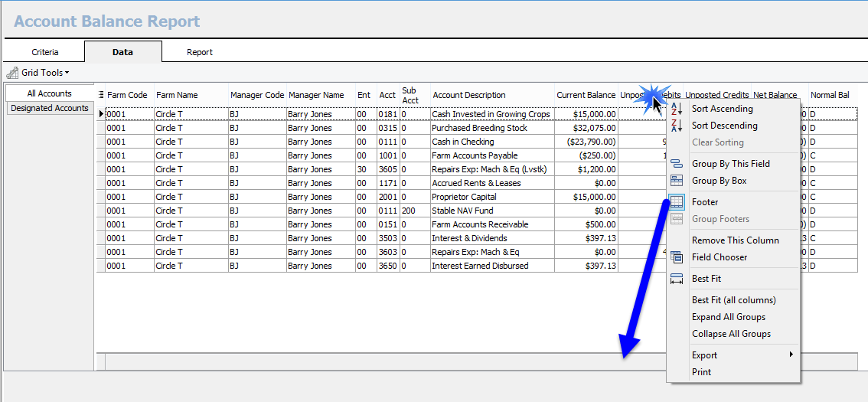Viewport: 868px width, 402px height.
Task: Select Print from the context menu
Action: coord(701,372)
